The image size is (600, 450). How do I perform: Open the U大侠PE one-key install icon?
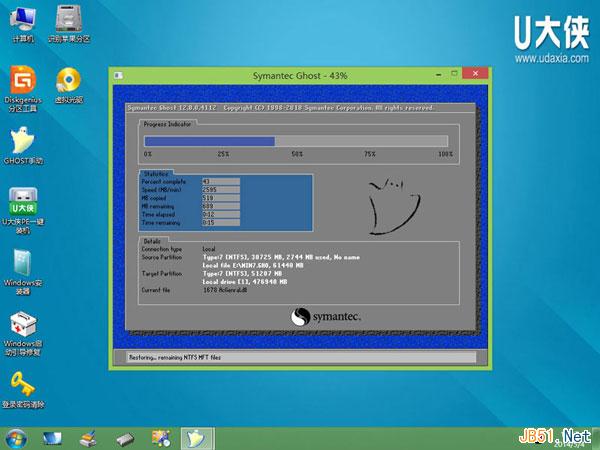tap(22, 200)
